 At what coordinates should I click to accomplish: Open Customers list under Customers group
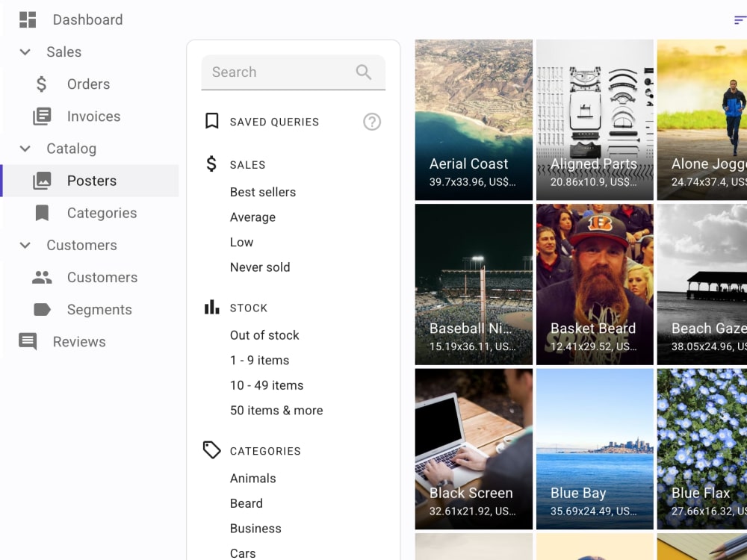(x=90, y=278)
